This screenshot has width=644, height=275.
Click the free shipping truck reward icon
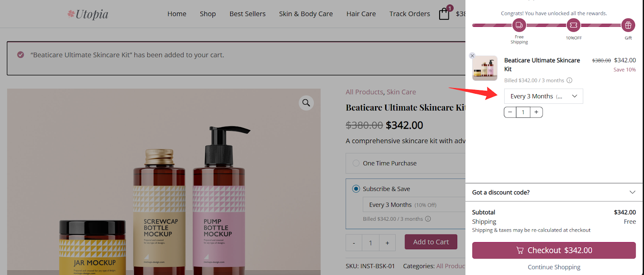519,26
